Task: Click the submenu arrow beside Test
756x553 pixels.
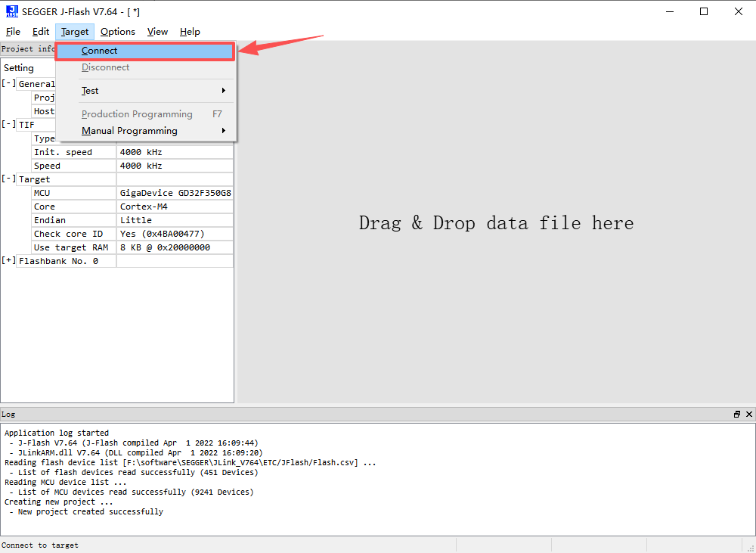Action: coord(224,91)
